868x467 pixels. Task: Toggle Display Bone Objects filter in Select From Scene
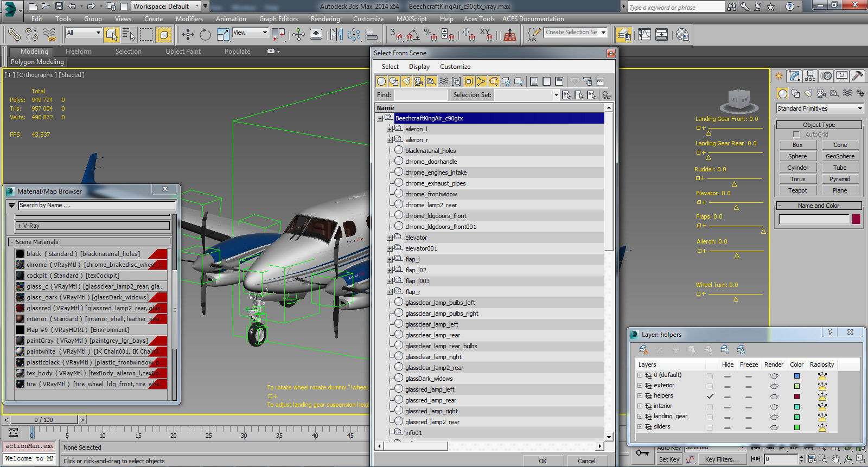pyautogui.click(x=481, y=81)
